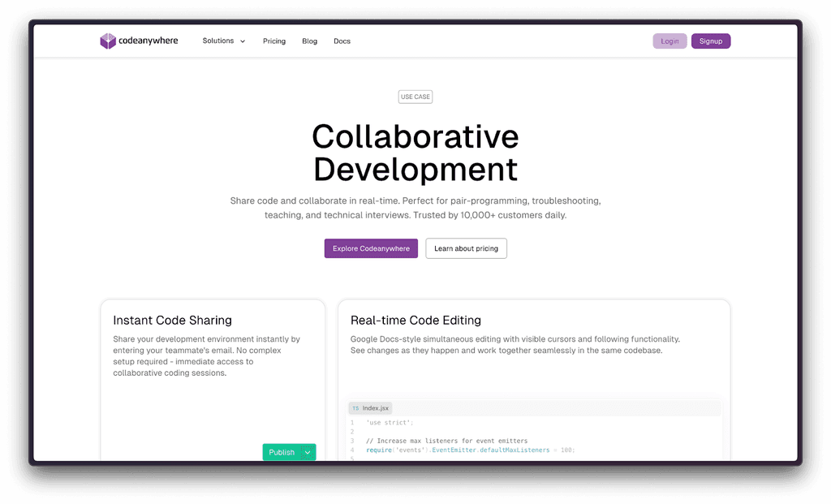Screen dimensions: 831x504
Task: Navigate to Docs
Action: [x=342, y=41]
